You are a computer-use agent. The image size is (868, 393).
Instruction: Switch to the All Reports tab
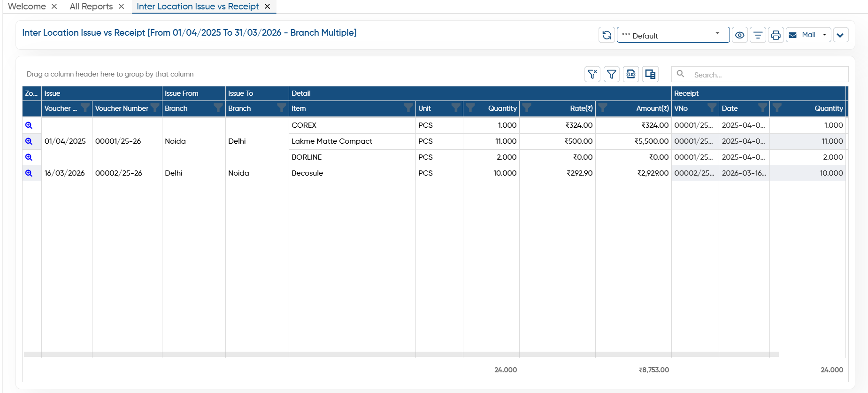click(x=91, y=7)
